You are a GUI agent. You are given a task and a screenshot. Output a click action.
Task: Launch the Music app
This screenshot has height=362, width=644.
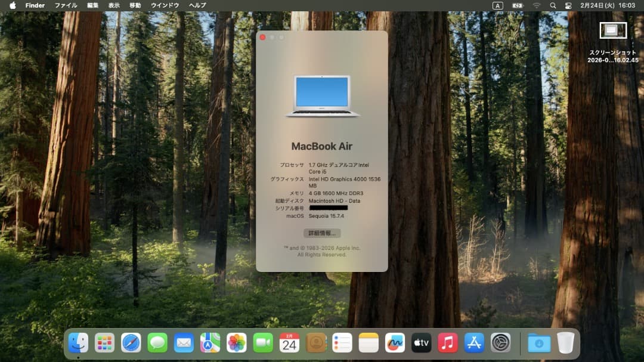click(447, 343)
